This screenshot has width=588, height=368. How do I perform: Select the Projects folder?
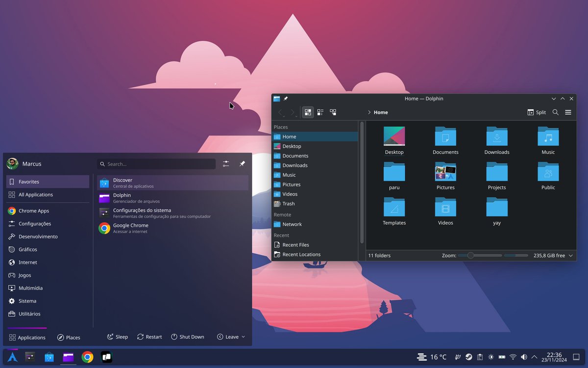pos(497,176)
